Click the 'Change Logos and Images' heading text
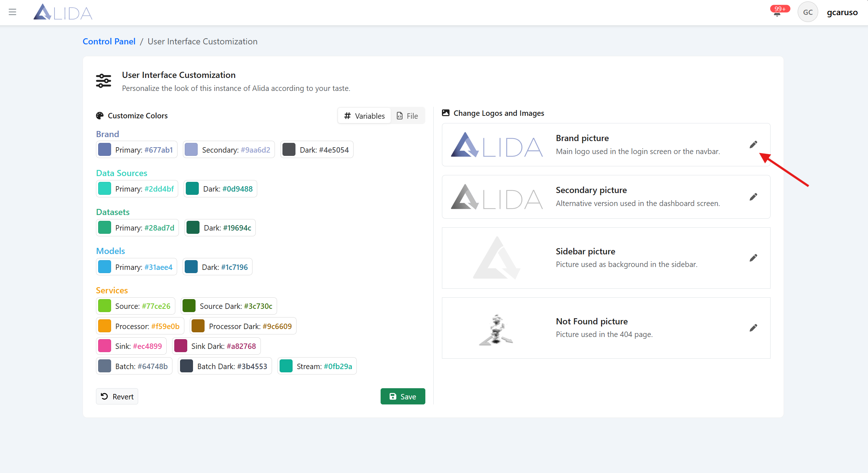Image resolution: width=868 pixels, height=473 pixels. tap(499, 113)
